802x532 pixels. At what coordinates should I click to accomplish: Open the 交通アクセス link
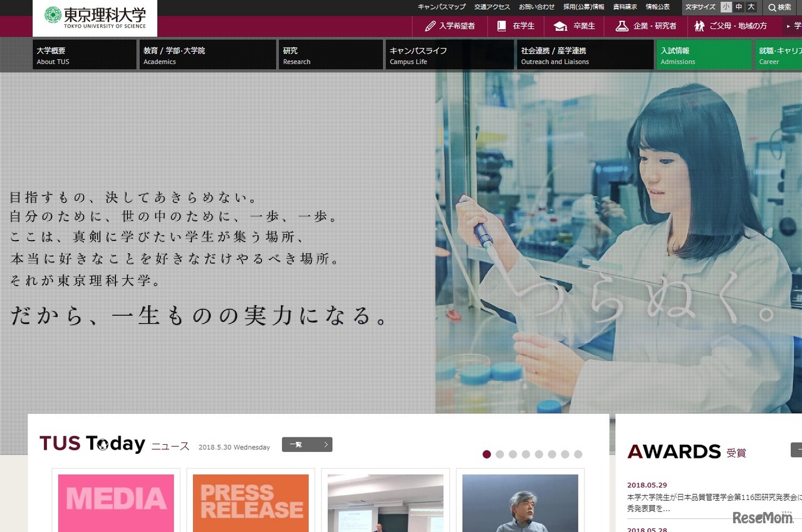pos(492,7)
